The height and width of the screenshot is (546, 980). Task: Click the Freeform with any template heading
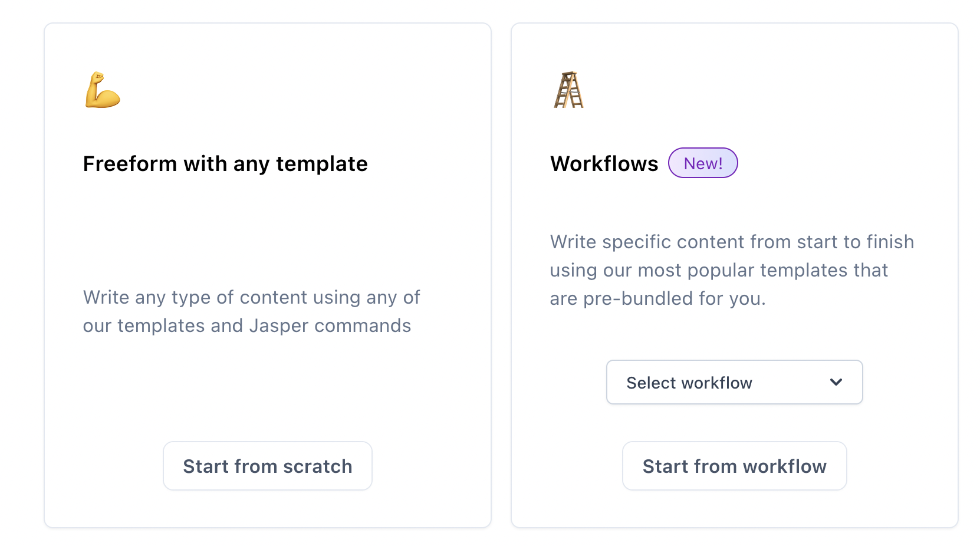[x=225, y=163]
